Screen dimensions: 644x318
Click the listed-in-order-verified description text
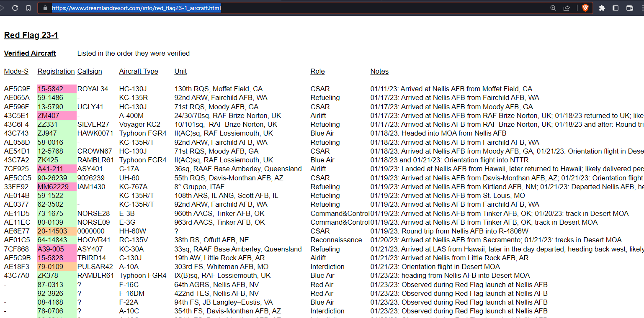[134, 53]
